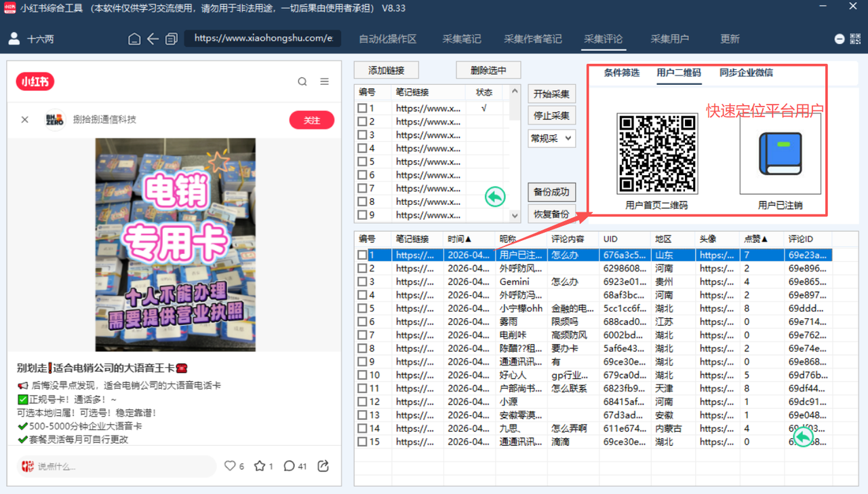Click the 昵称 column header

(x=521, y=240)
